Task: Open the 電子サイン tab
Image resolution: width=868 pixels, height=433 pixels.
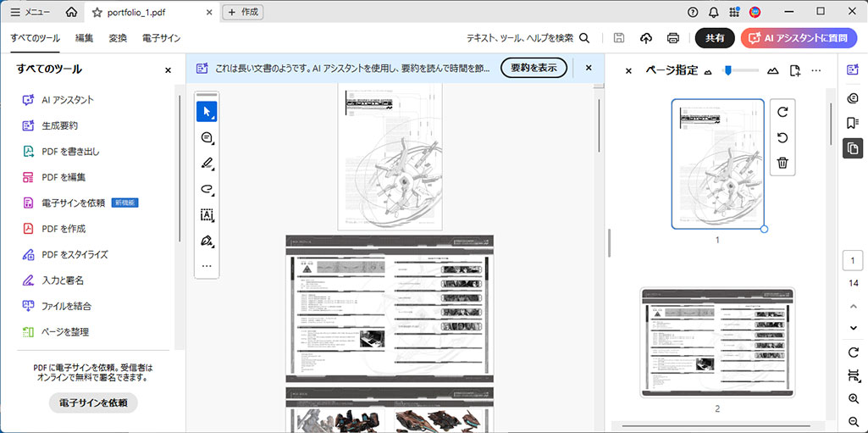Action: [161, 38]
